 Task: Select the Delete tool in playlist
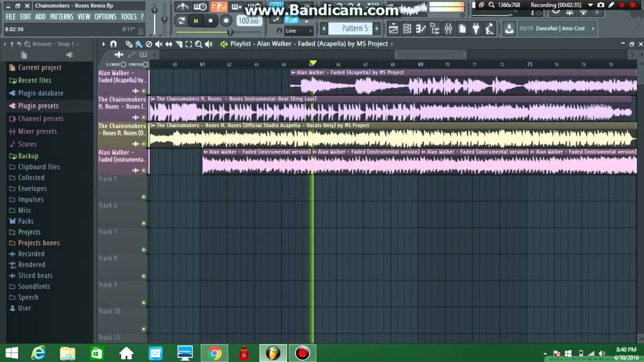149,44
